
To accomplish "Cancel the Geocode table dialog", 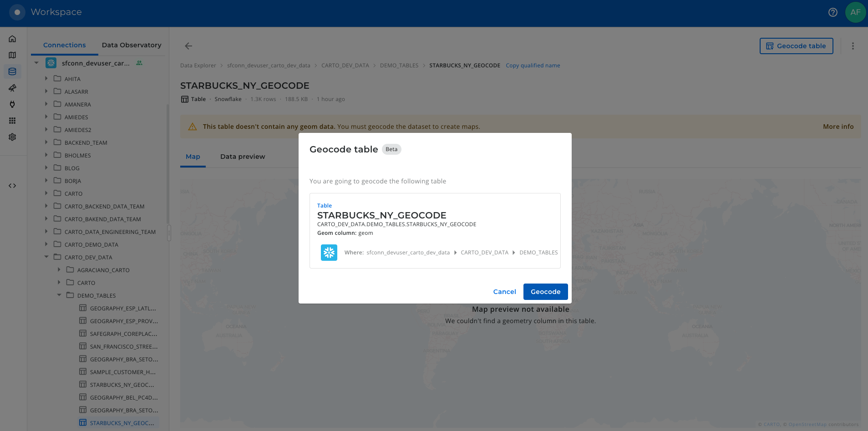I will tap(504, 292).
